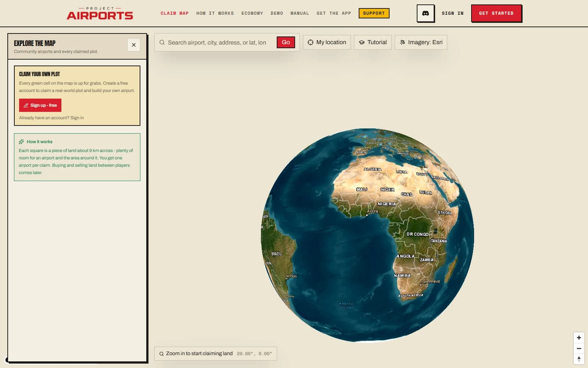Click the red Get Started button
This screenshot has width=588, height=368.
click(496, 13)
